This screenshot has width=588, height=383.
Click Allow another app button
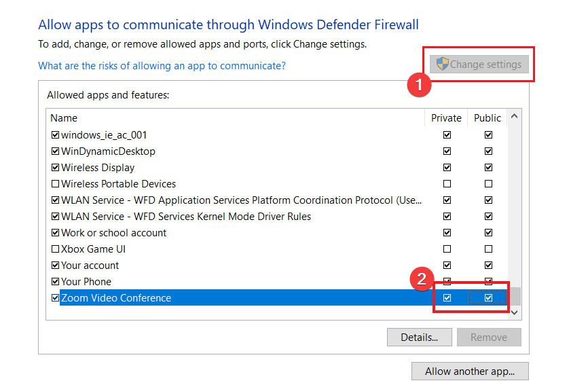[470, 371]
